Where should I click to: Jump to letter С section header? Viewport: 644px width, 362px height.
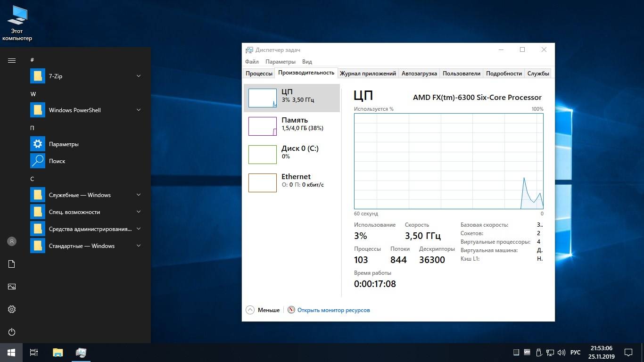click(x=32, y=179)
